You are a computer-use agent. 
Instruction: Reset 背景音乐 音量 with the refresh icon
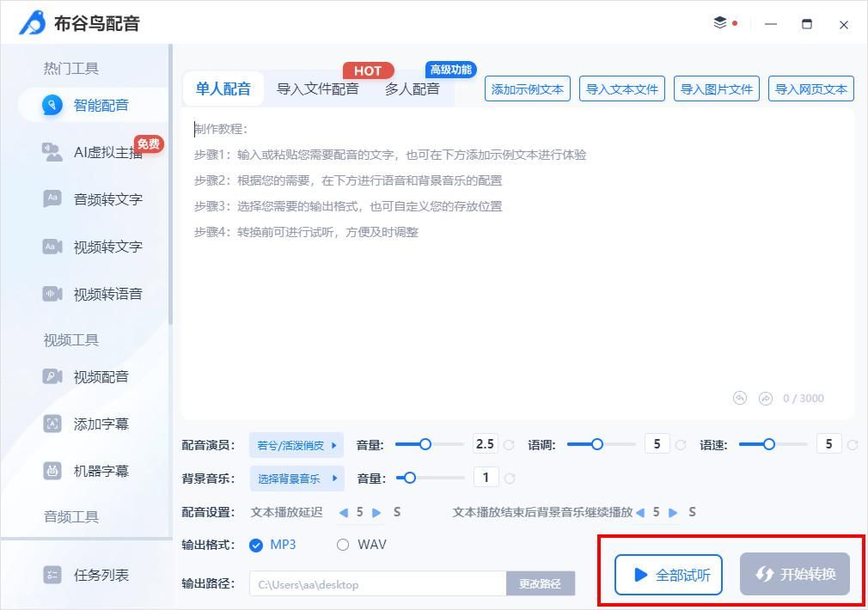(x=510, y=479)
